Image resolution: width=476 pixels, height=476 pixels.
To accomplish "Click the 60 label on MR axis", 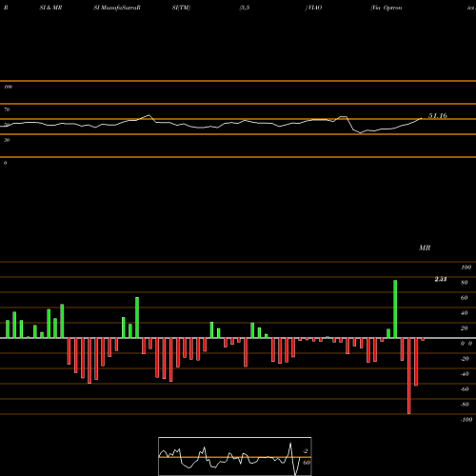I will pyautogui.click(x=465, y=298).
